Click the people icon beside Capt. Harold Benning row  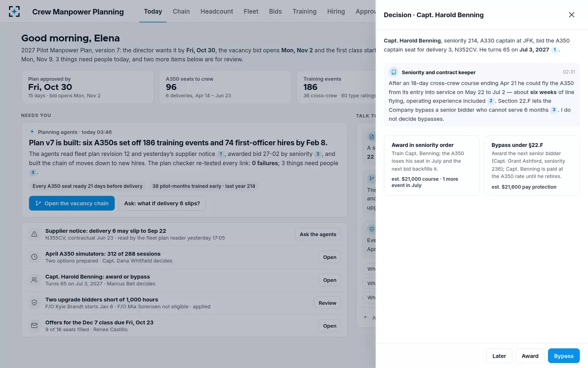(x=34, y=280)
